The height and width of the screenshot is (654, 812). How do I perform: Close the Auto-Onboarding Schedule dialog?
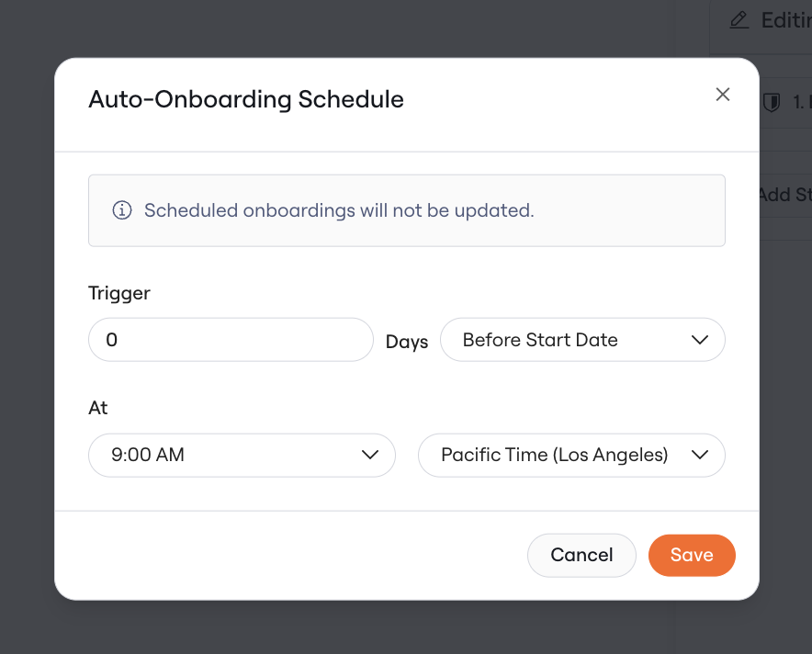click(722, 95)
